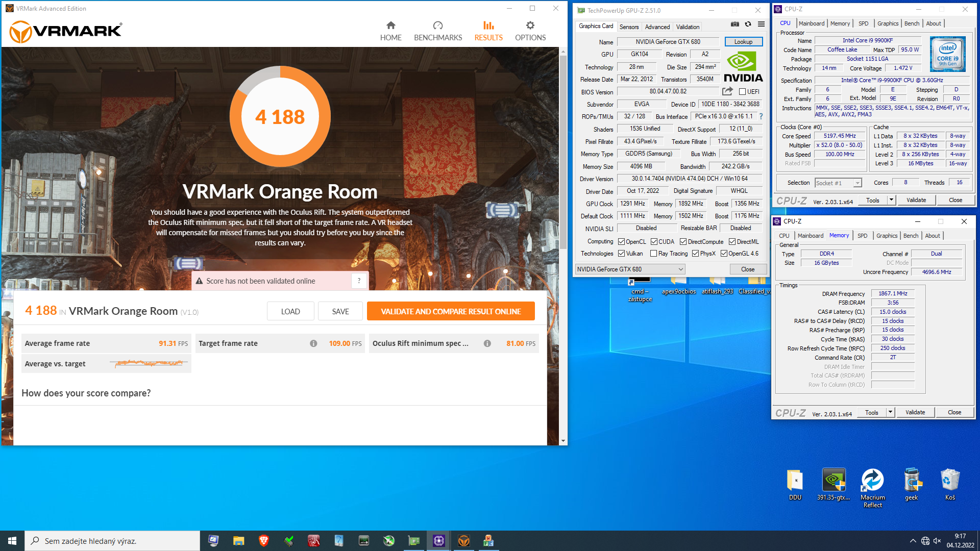980x551 pixels.
Task: Switch to GPU-Z Advanced tab
Action: point(657,27)
